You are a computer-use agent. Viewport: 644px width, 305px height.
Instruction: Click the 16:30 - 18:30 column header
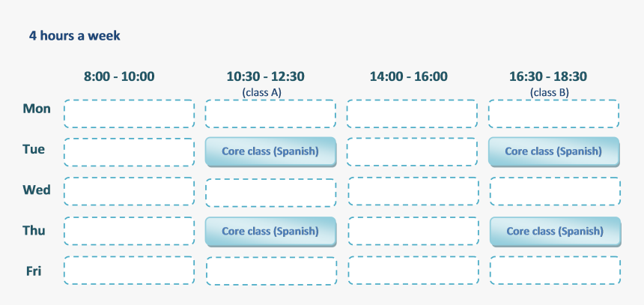[x=548, y=76]
